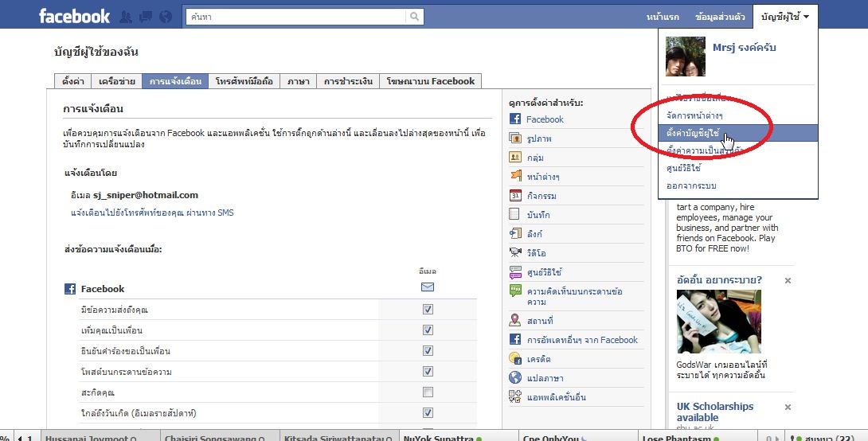Click SMS phone notification link
The width and height of the screenshot is (868, 441).
(152, 213)
